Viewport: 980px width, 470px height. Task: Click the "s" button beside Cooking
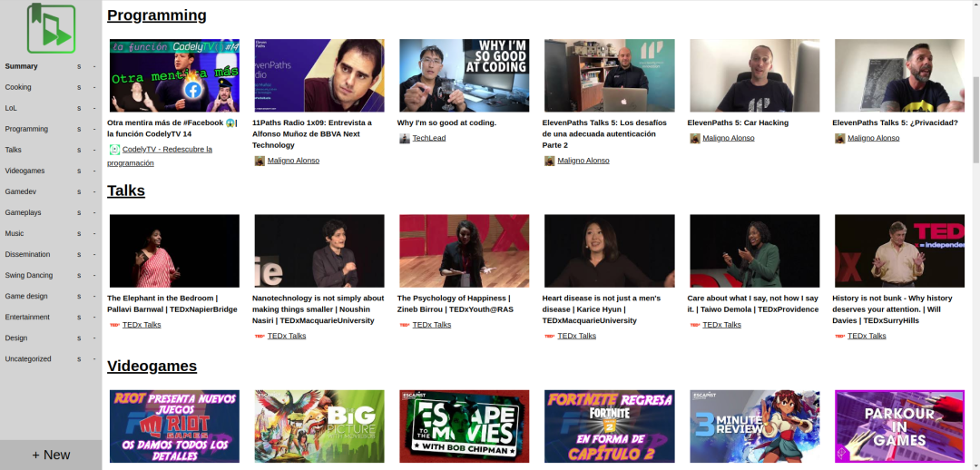click(x=79, y=87)
